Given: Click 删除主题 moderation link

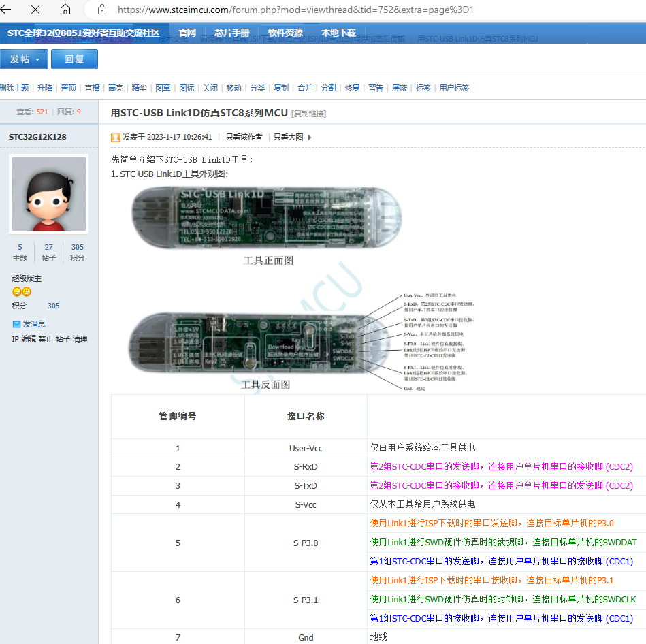Looking at the screenshot, I should click(14, 88).
